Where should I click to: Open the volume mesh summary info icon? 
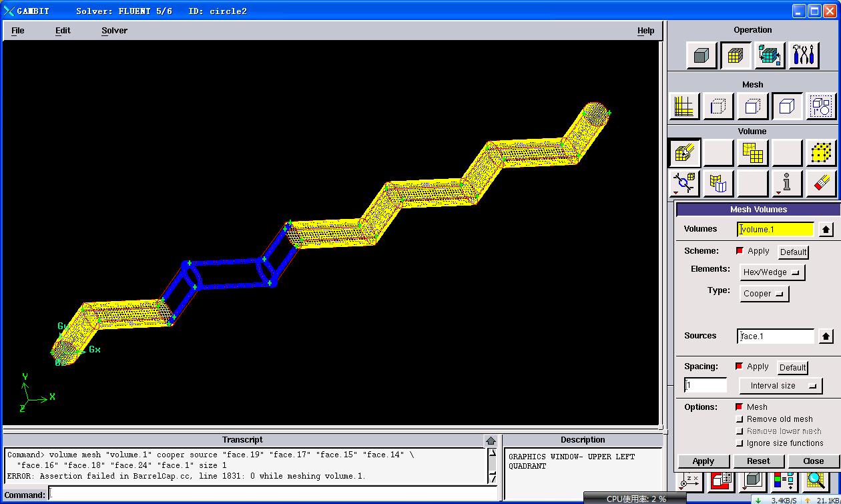787,183
